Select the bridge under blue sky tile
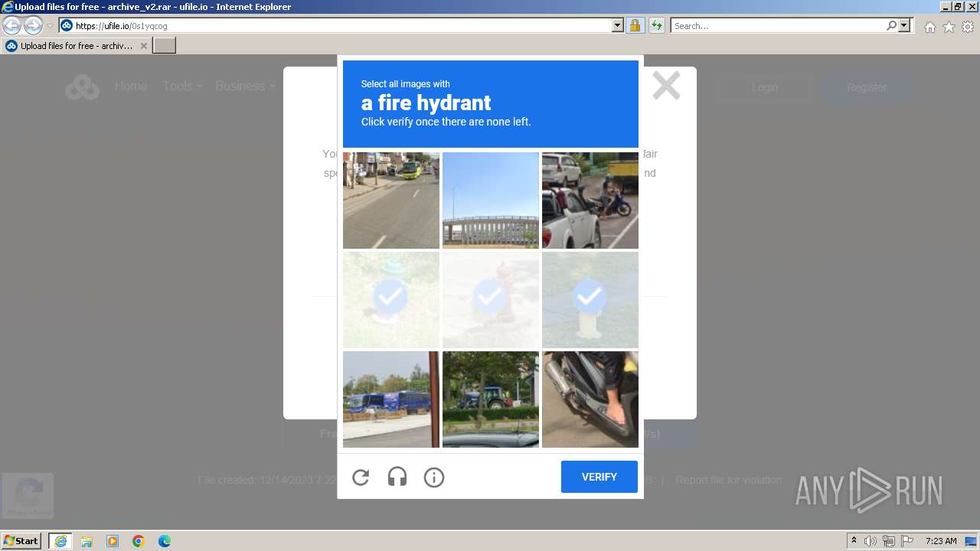This screenshot has width=980, height=551. tap(491, 201)
